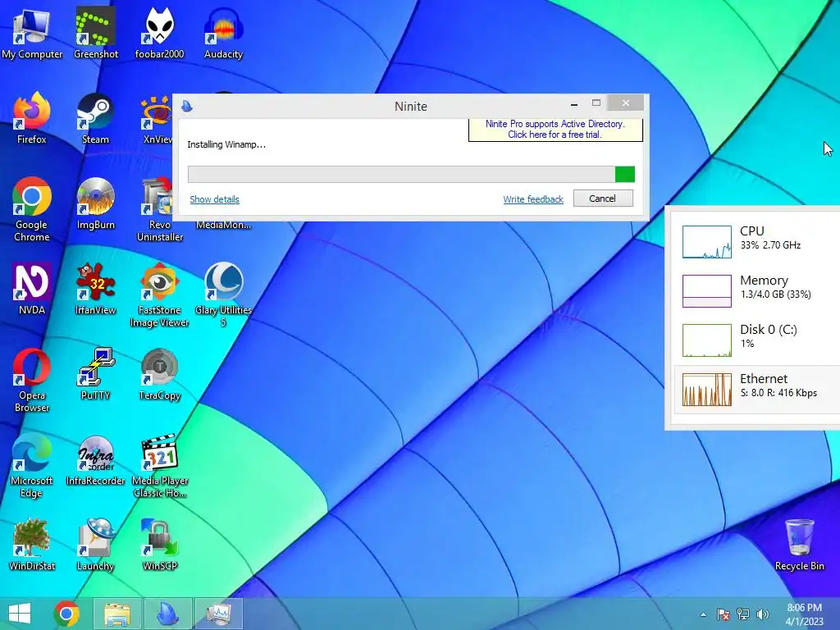The width and height of the screenshot is (840, 630).
Task: Select the IrfanView desktop shortcut
Action: 95,289
